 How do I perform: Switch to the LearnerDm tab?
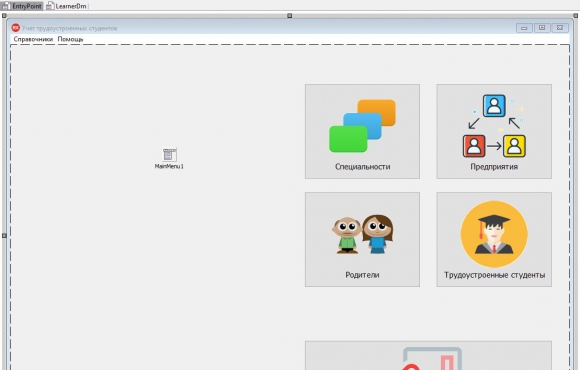coord(67,6)
